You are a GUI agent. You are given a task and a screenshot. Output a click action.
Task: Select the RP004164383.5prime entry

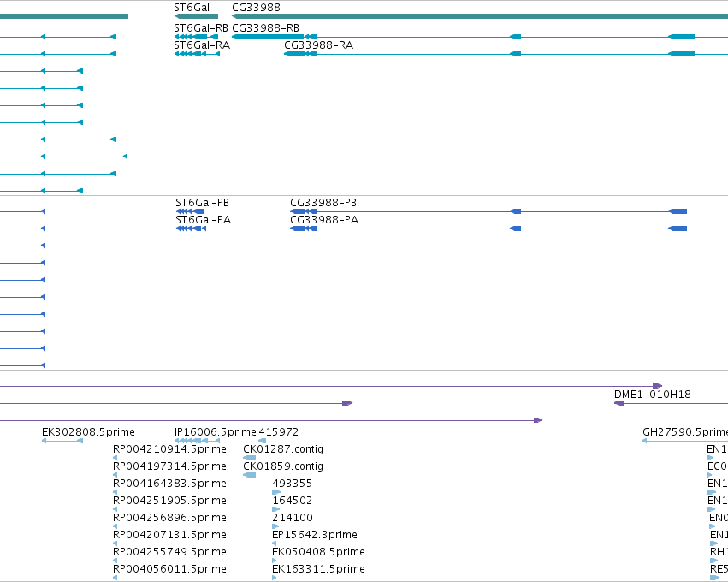[x=169, y=484]
